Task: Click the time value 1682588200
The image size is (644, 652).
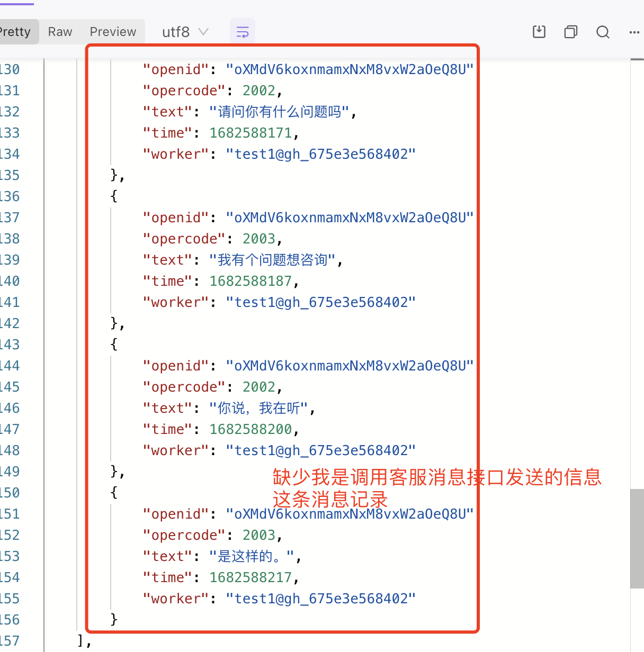Action: pos(251,429)
